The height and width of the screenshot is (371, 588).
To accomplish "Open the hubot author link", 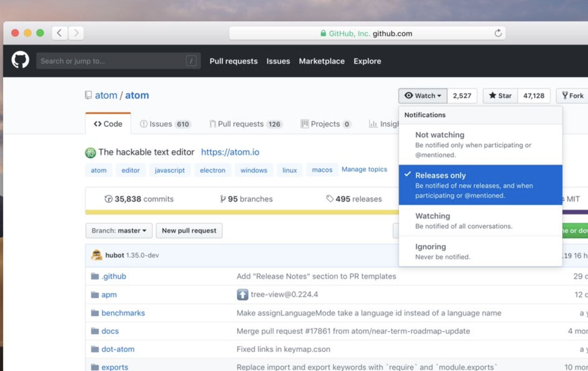I will (x=115, y=255).
